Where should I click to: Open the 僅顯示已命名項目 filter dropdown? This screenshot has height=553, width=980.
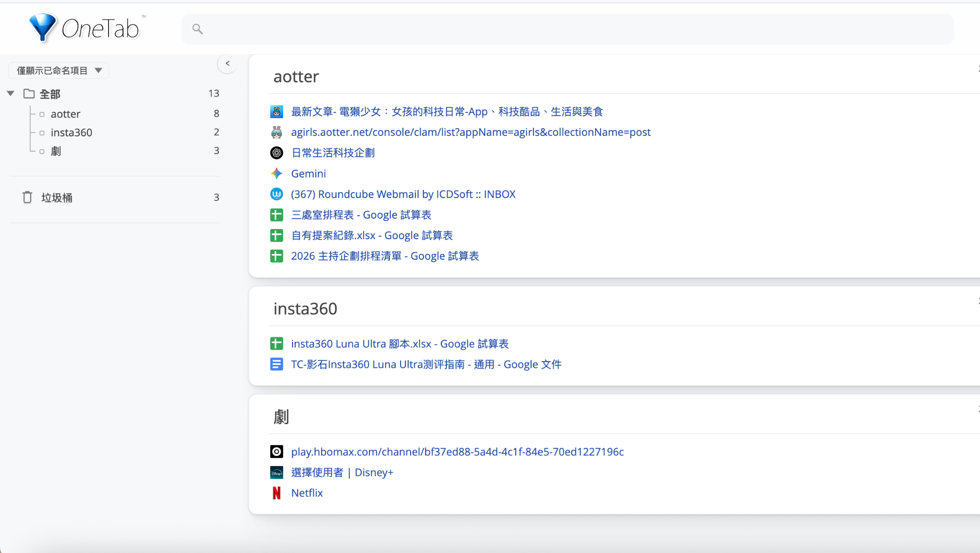[x=59, y=70]
